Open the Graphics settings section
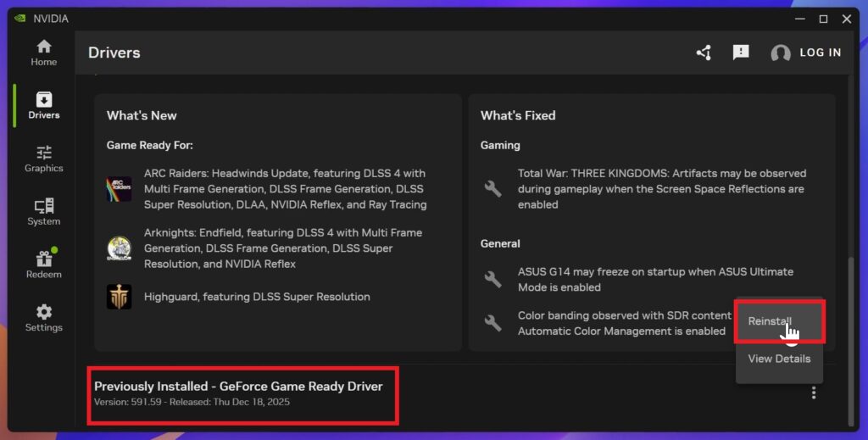 coord(43,159)
